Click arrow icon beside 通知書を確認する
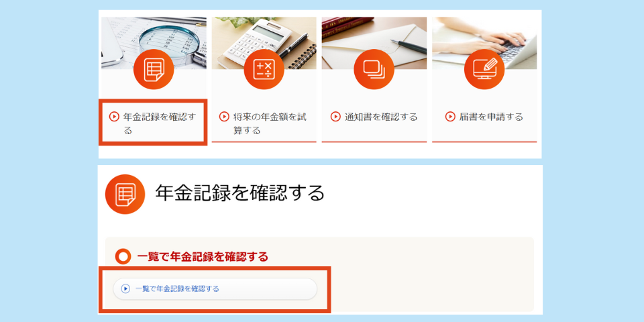 pos(335,117)
